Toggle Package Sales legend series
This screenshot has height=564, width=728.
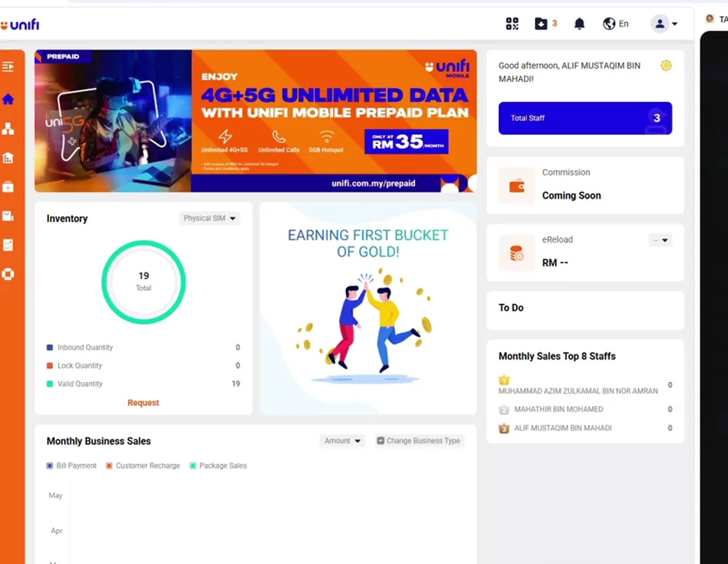coord(218,465)
